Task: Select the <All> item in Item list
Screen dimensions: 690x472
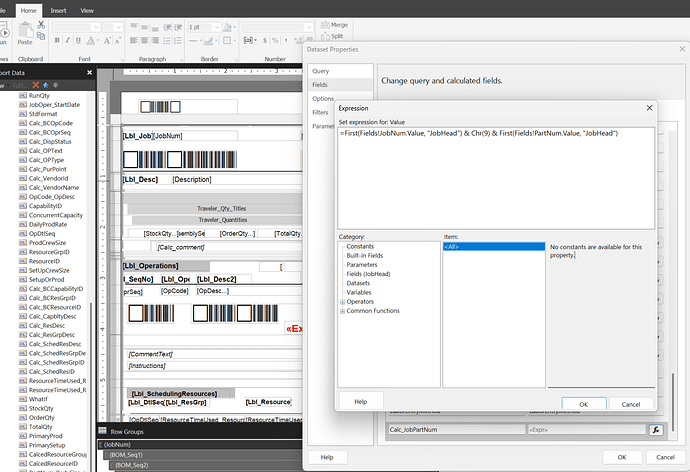Action: [494, 247]
